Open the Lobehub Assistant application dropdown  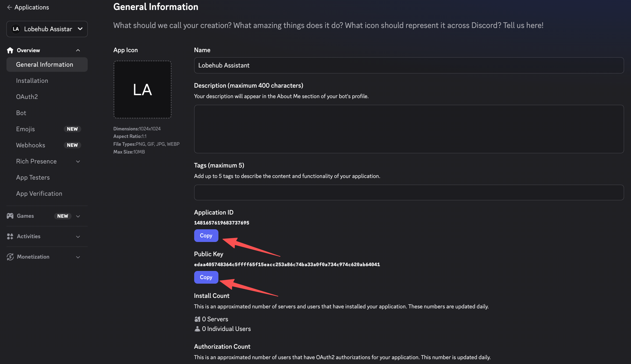click(x=80, y=29)
